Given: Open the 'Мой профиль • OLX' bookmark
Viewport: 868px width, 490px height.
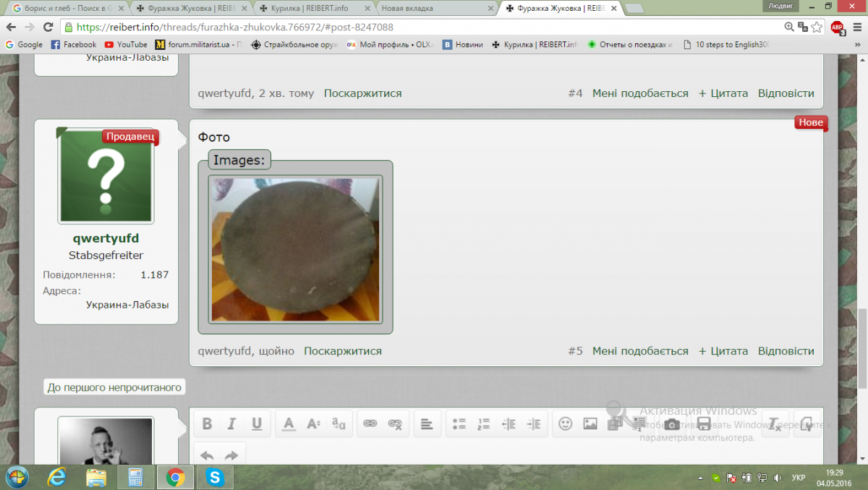Looking at the screenshot, I should pos(390,44).
